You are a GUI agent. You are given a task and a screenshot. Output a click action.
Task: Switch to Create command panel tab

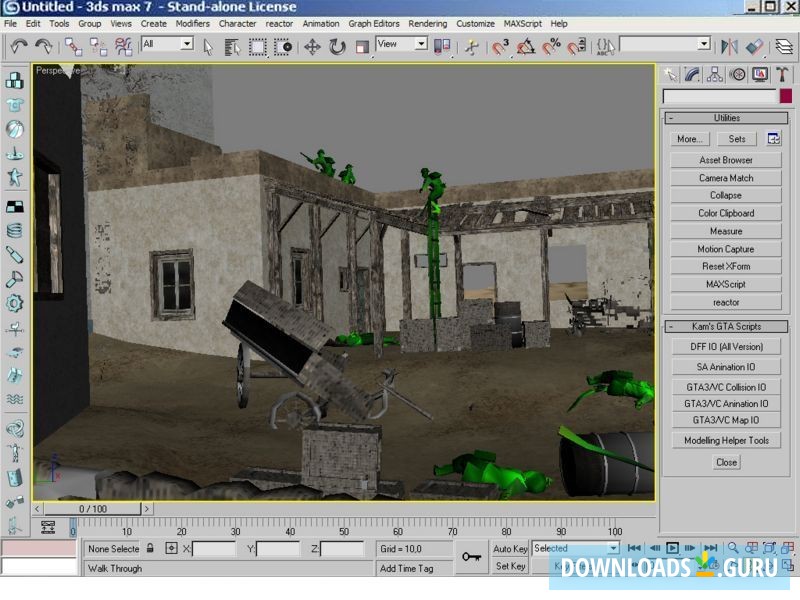[x=670, y=75]
